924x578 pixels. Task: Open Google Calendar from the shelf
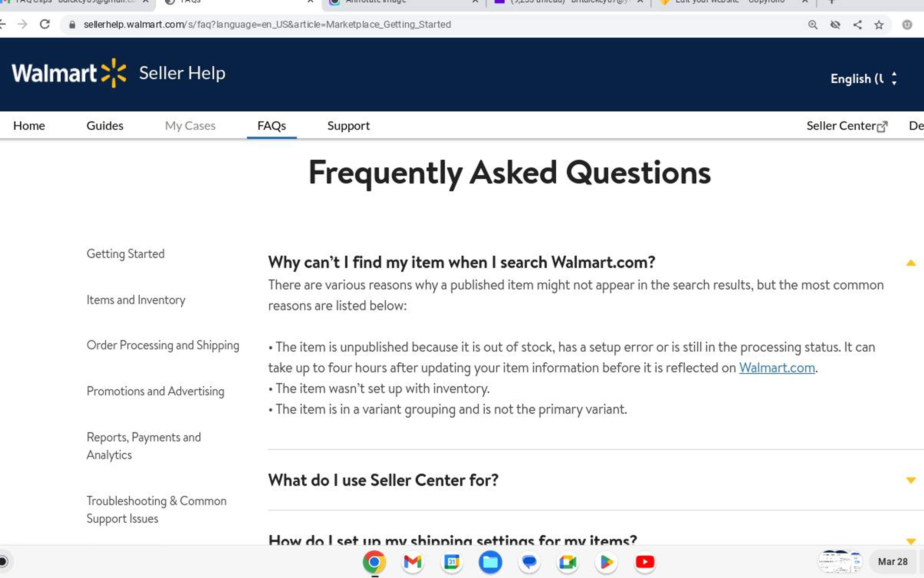click(451, 562)
